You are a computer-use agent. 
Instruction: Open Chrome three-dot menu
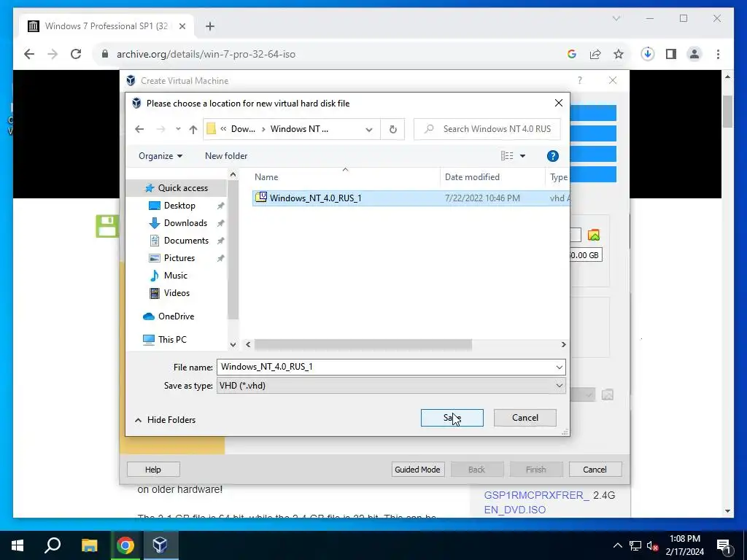pyautogui.click(x=718, y=54)
